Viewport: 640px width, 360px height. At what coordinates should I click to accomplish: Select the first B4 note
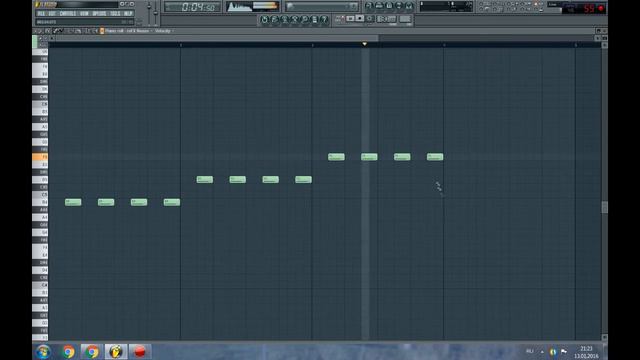(x=73, y=202)
